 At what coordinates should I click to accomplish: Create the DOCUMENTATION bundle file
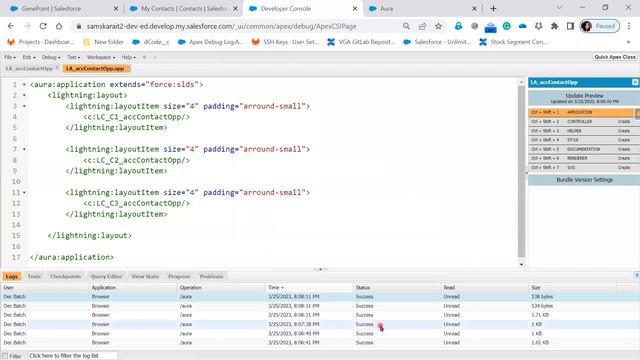point(624,149)
